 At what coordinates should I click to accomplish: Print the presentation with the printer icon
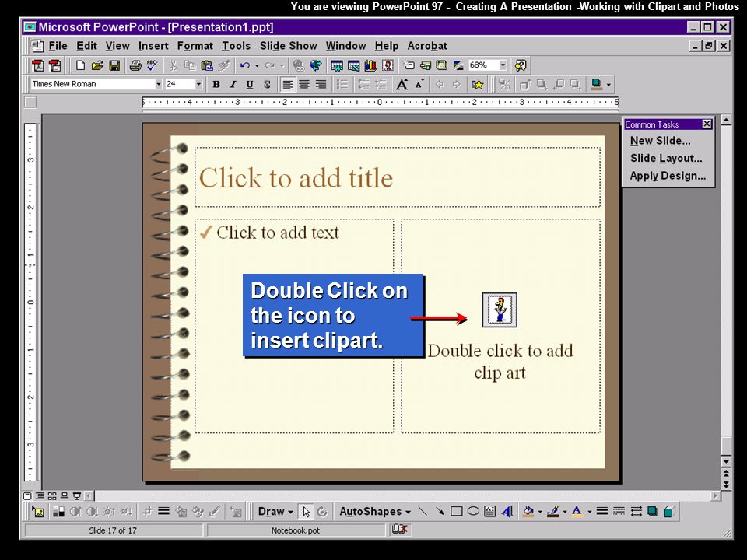point(135,65)
